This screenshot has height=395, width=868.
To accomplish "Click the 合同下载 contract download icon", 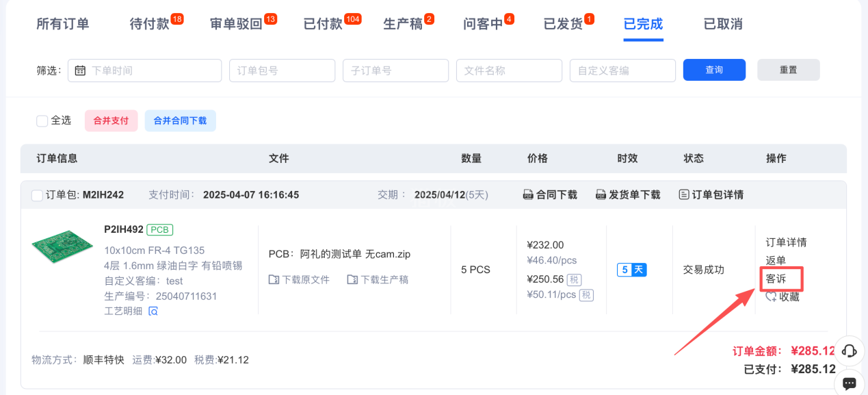I will (527, 194).
